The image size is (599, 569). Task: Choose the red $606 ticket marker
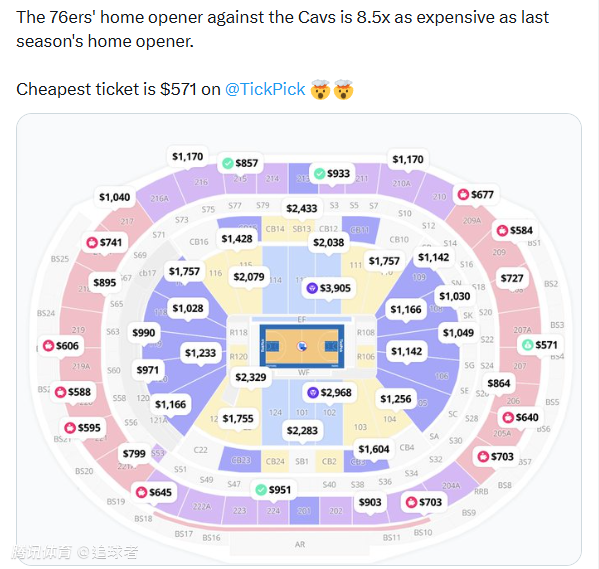[61, 345]
